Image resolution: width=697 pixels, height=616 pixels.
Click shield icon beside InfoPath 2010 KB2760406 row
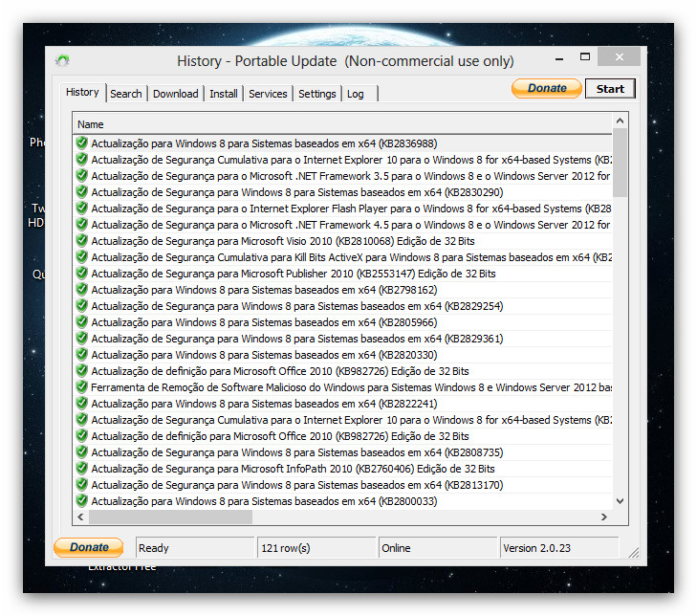(x=81, y=468)
